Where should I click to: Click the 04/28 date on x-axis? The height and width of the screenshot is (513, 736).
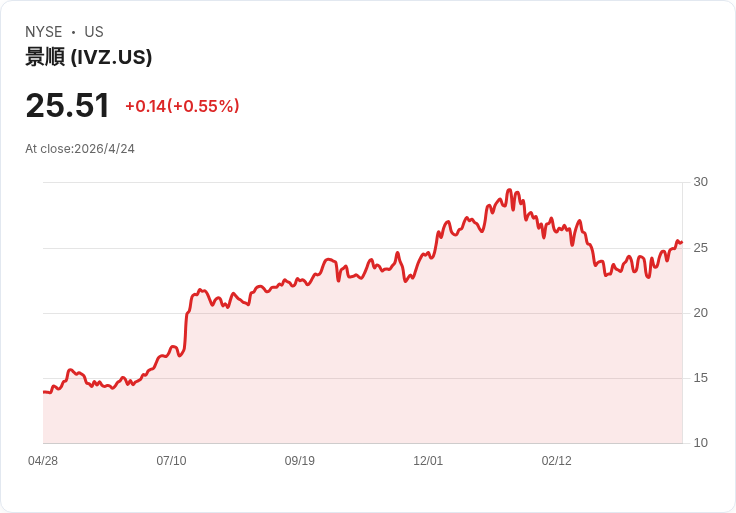(43, 461)
